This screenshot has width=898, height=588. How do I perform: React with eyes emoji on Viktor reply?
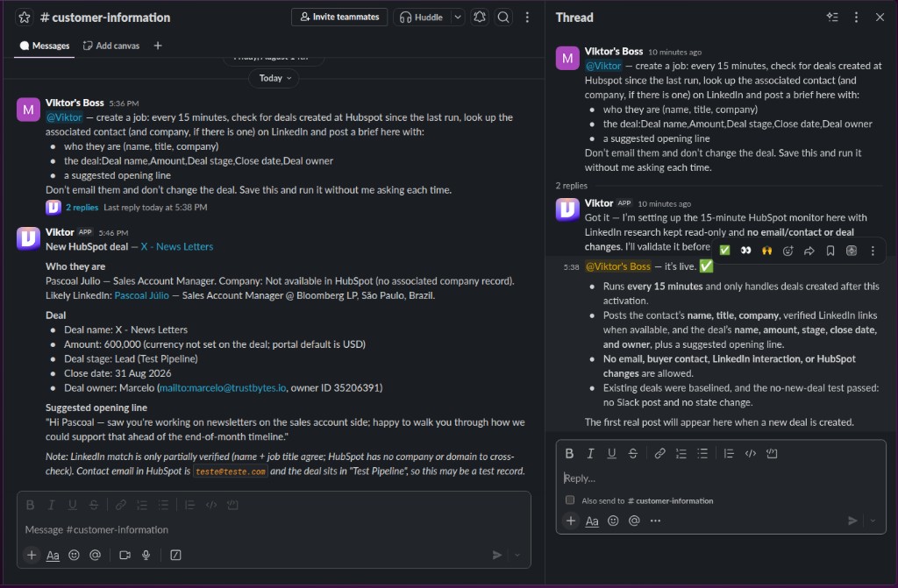[x=745, y=251]
